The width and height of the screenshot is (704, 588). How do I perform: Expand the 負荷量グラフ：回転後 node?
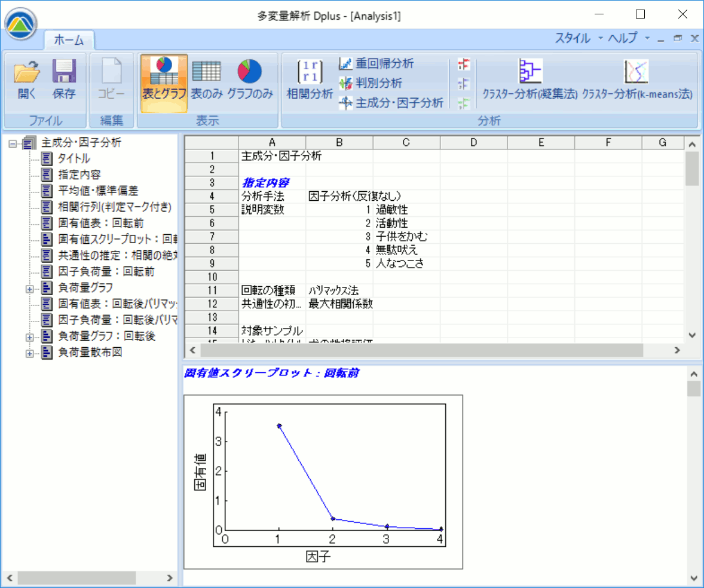pyautogui.click(x=30, y=338)
